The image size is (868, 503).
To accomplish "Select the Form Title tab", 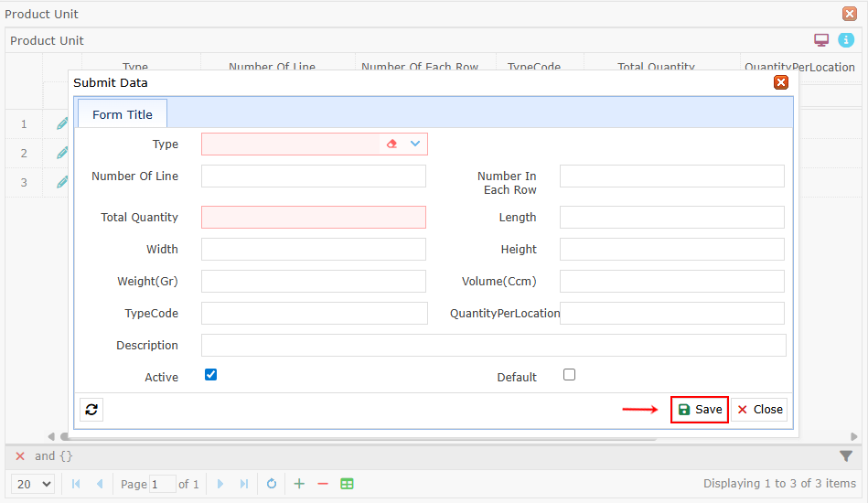I will [123, 114].
